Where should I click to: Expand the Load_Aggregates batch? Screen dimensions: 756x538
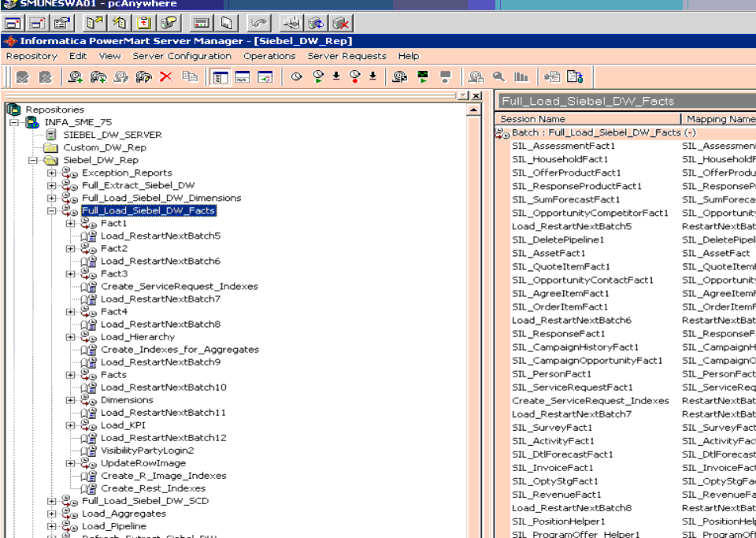tap(51, 514)
